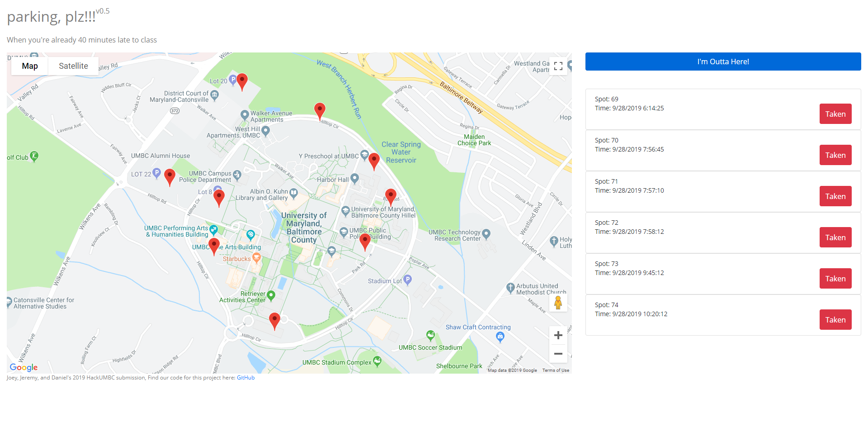Select red marker near Y Preschool at UMBC
This screenshot has height=427, width=868.
(374, 161)
